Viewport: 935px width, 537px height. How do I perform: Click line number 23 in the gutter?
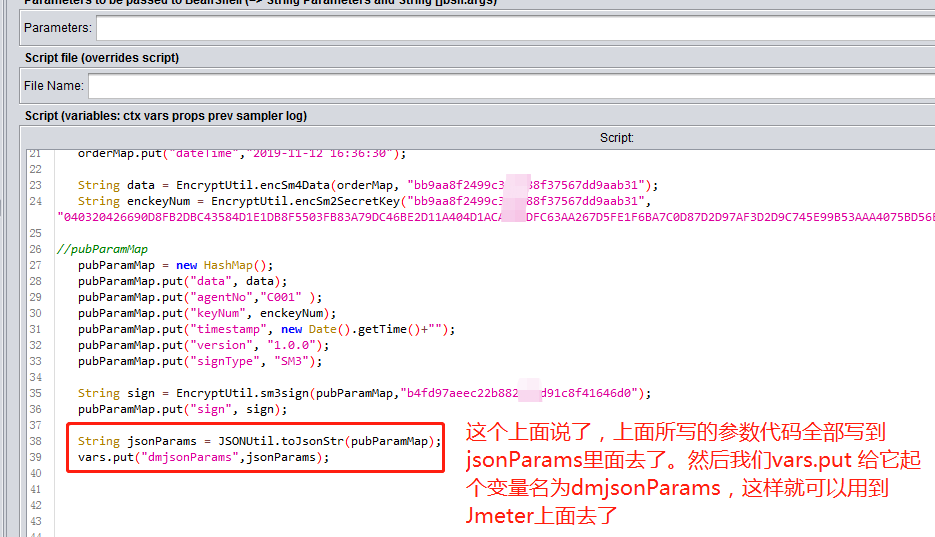[x=36, y=185]
